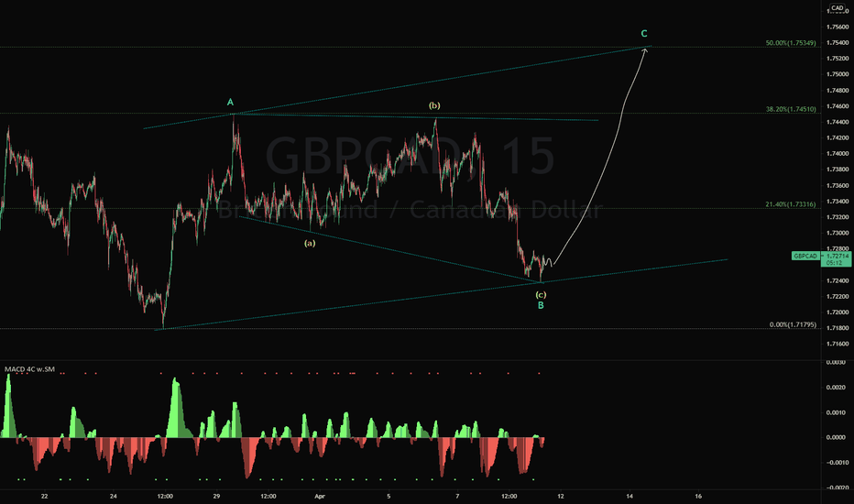Select the GBPCAD 1.72714 current price label

coord(821,258)
